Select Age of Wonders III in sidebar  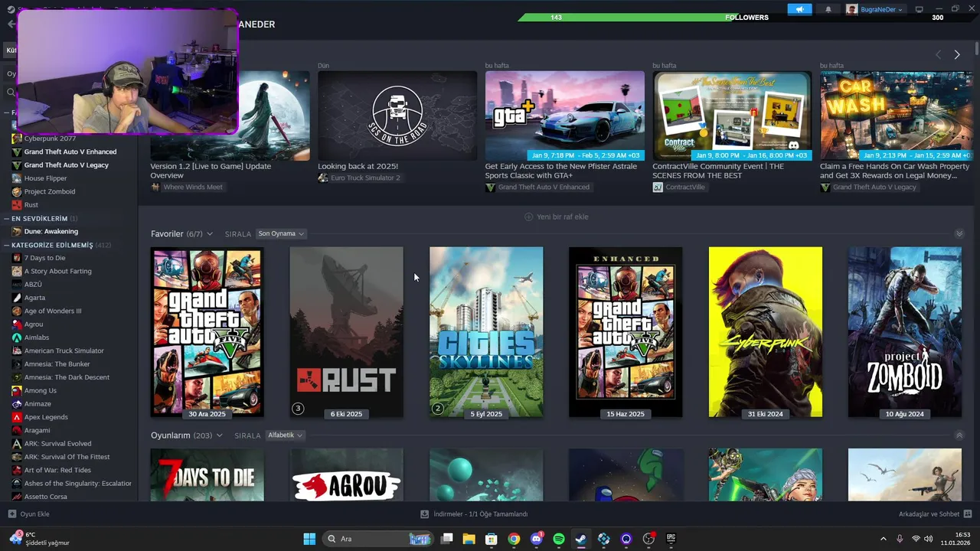tap(52, 311)
